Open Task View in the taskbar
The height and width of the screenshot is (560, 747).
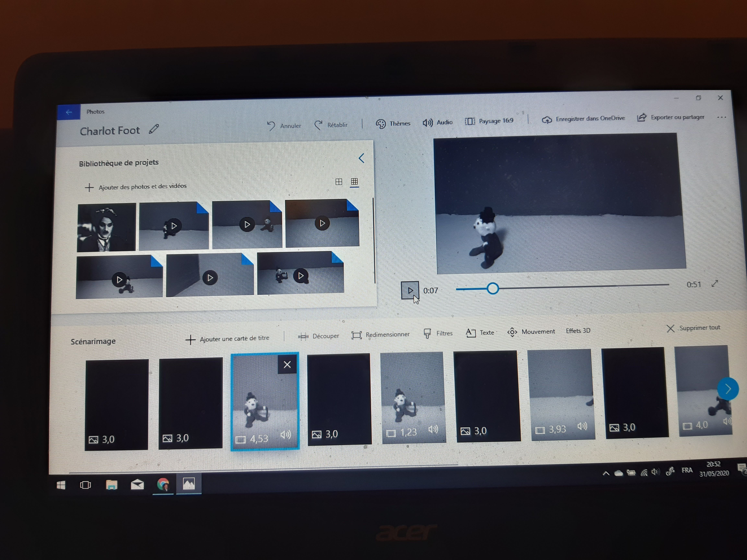(x=85, y=485)
